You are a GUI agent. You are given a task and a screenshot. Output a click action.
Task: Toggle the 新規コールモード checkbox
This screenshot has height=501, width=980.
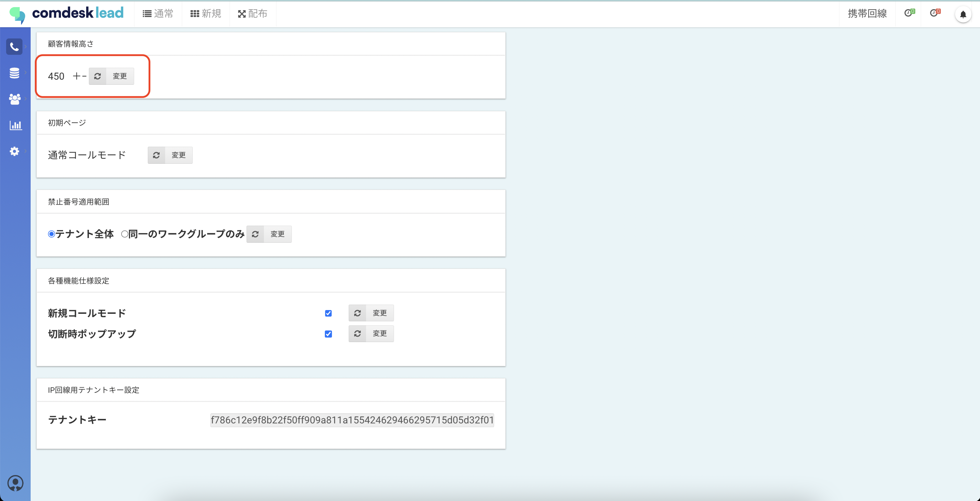pyautogui.click(x=328, y=313)
